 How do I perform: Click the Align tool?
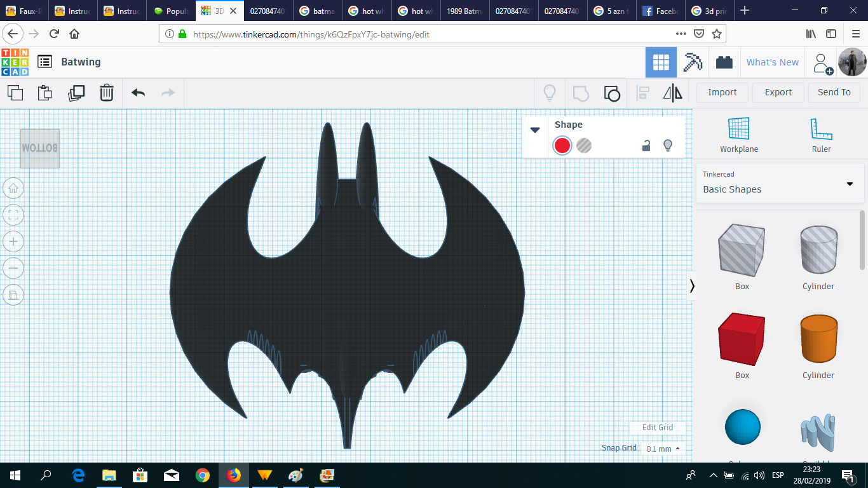643,93
